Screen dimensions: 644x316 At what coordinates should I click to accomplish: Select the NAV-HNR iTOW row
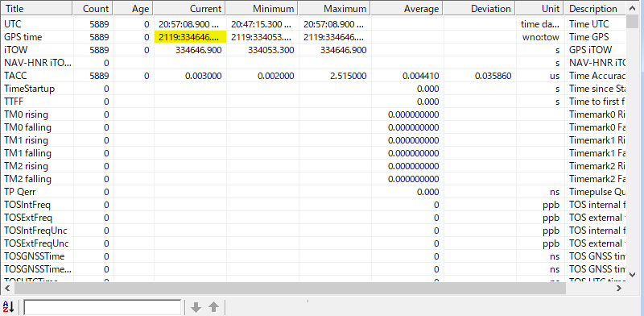click(313, 63)
